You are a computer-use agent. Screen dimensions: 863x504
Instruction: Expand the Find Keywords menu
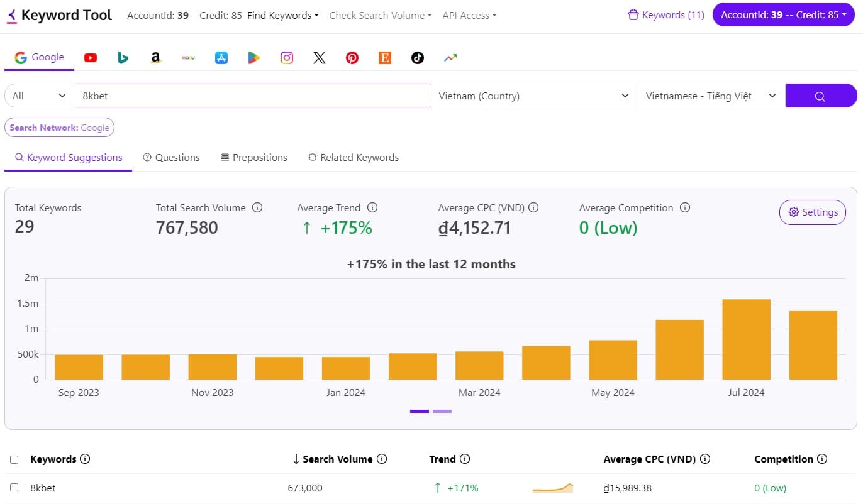click(283, 15)
